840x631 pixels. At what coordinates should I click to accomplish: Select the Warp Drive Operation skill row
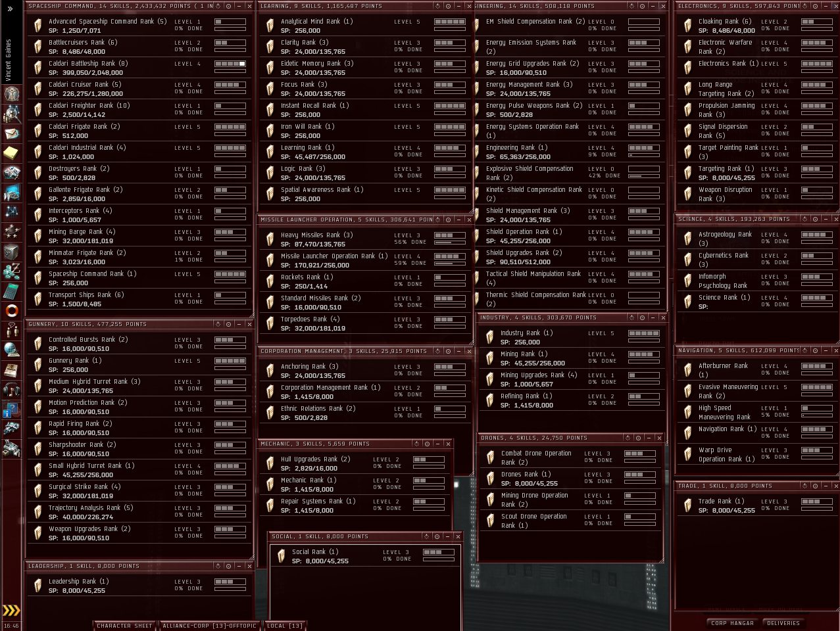click(x=758, y=455)
